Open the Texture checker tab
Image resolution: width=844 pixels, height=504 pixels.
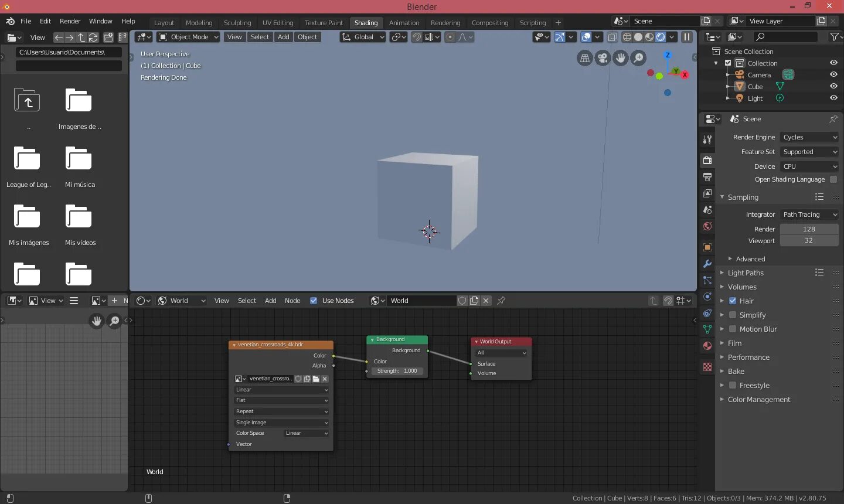[707, 367]
